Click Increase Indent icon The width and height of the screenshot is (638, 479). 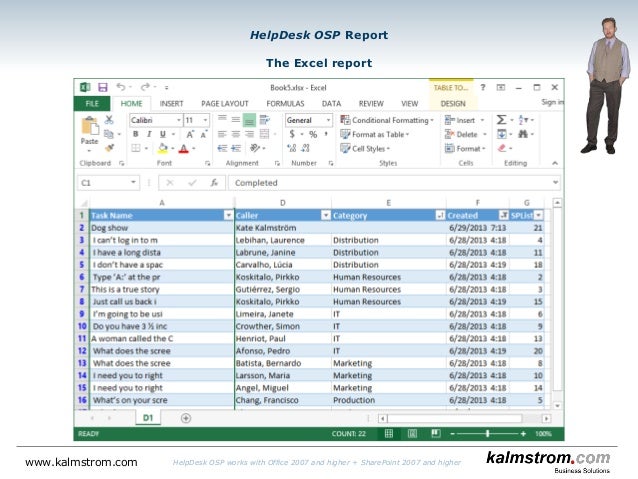(x=236, y=148)
